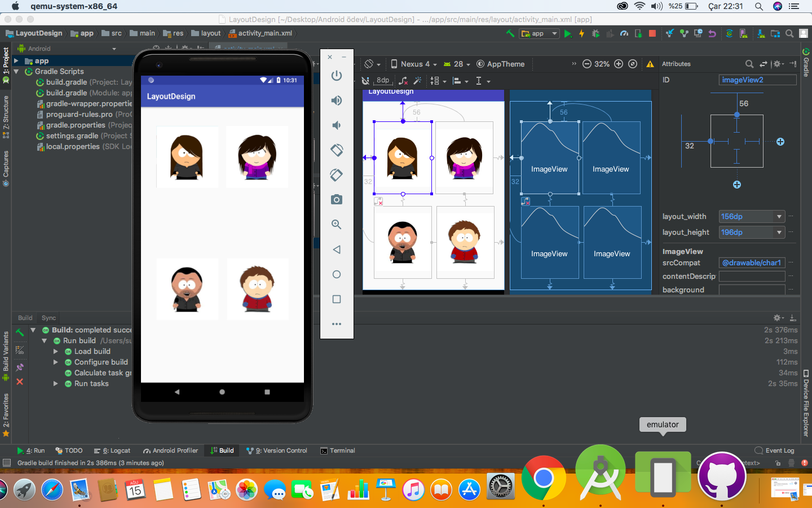Rotate emulator left with rotate icon
Viewport: 812px width, 508px height.
coord(337,150)
